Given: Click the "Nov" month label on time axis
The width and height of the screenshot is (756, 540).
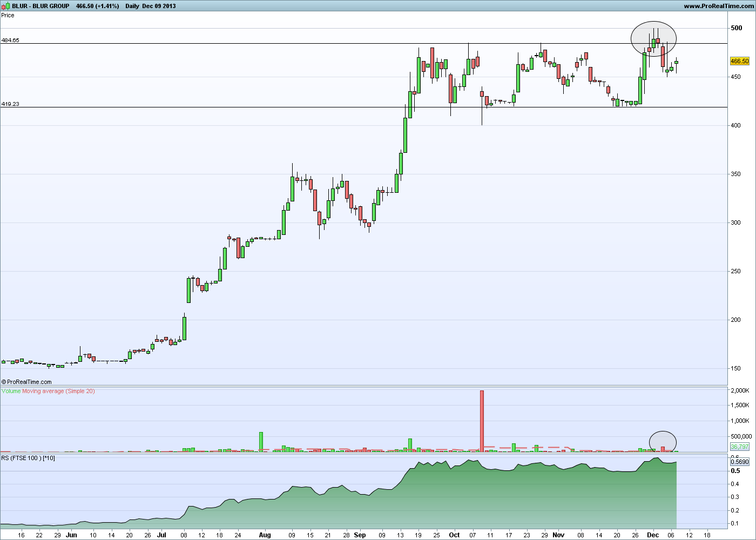Looking at the screenshot, I should [x=558, y=535].
